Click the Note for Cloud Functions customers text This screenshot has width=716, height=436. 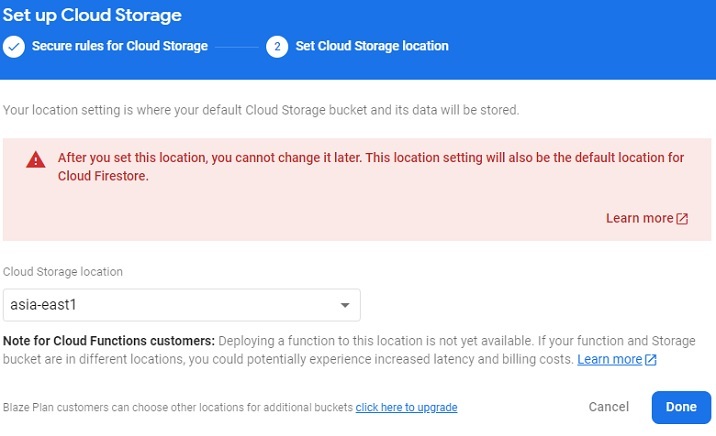[109, 342]
